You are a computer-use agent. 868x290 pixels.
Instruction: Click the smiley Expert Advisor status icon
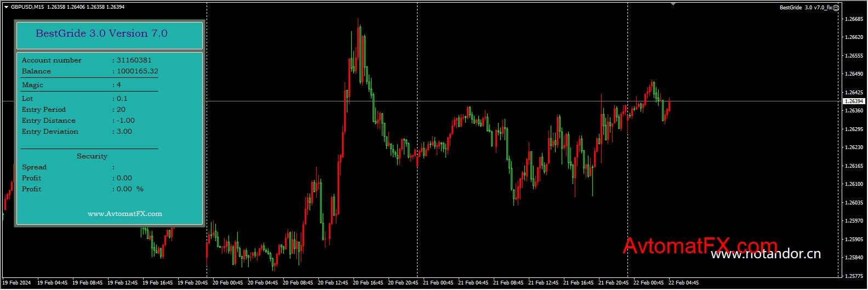click(836, 8)
